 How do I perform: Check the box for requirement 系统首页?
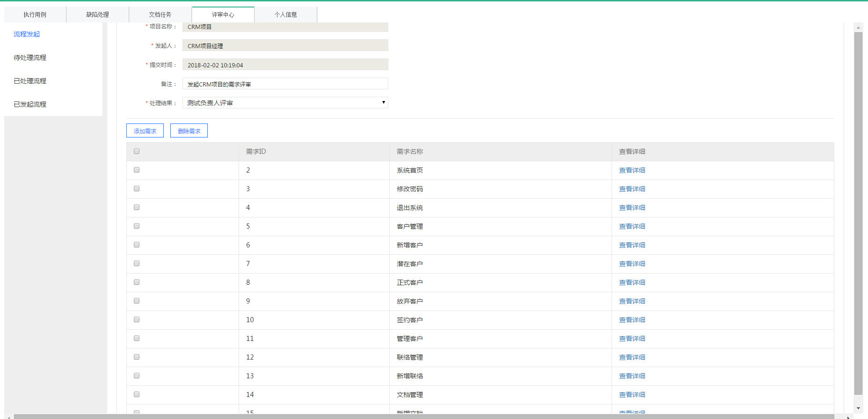click(x=137, y=170)
